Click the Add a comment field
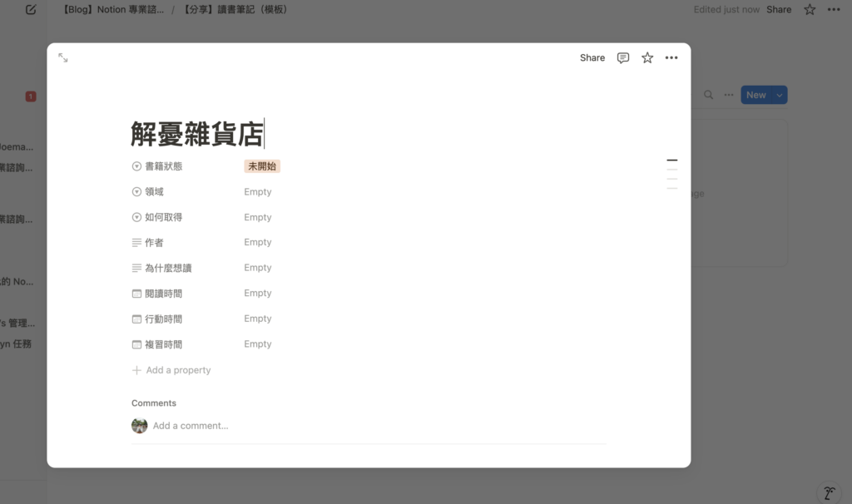 click(191, 426)
